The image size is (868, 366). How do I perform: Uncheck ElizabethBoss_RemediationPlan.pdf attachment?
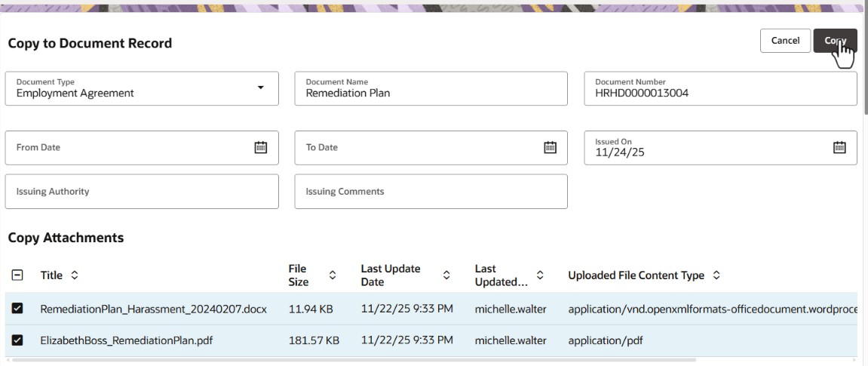point(17,340)
